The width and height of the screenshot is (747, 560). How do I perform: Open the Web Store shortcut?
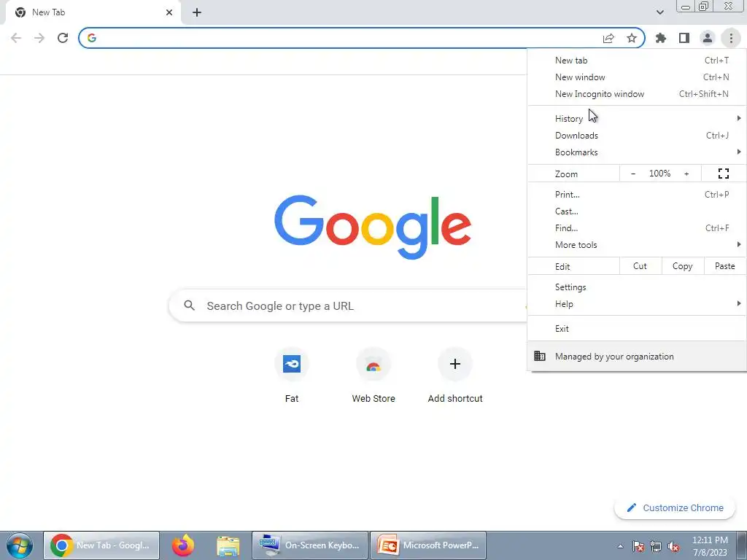point(373,375)
